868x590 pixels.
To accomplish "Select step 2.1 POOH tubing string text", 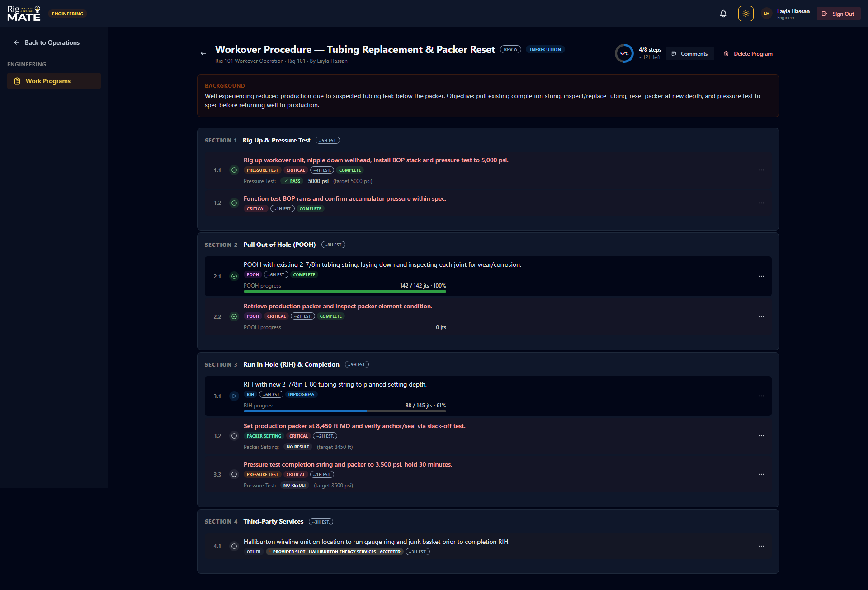I will click(382, 264).
